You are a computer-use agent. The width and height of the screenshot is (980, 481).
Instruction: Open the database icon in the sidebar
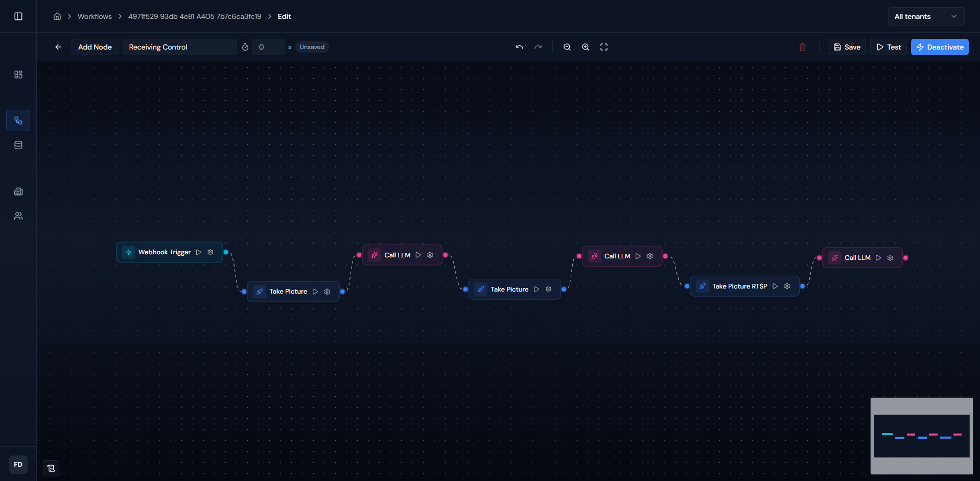point(18,145)
